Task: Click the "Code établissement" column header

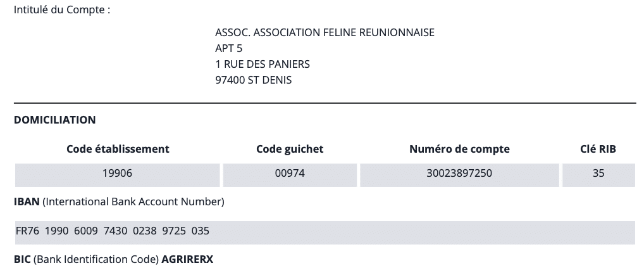Action: [x=118, y=149]
